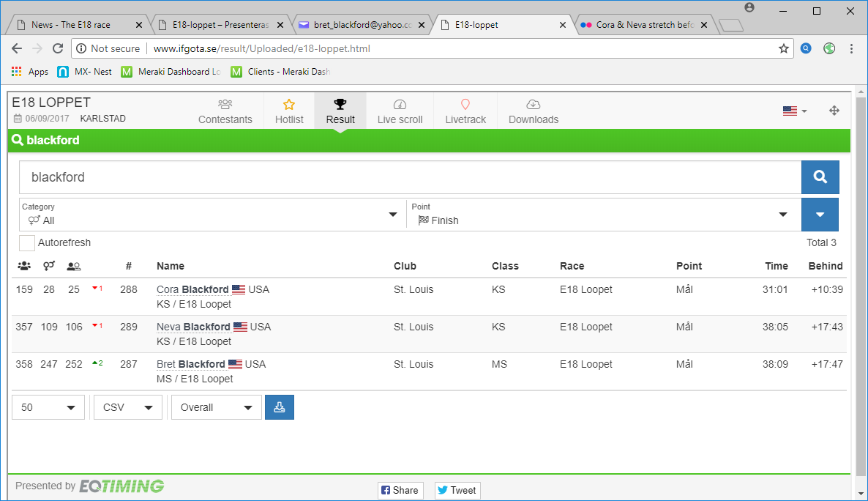Open the CSV format dropdown

(128, 407)
